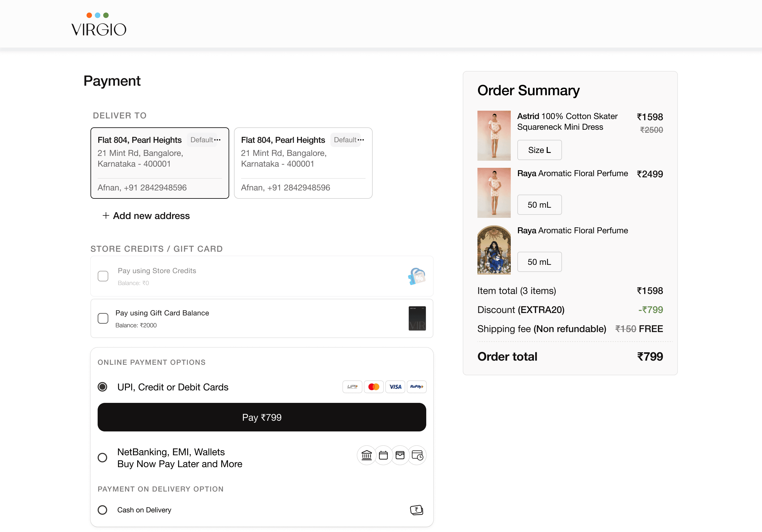Viewport: 762px width, 532px height.
Task: Click the Mastercard logo
Action: point(374,387)
